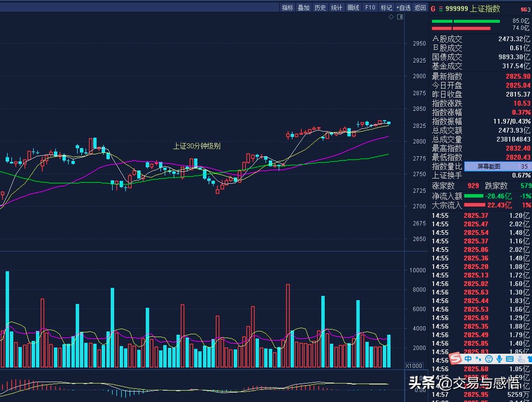Open F10 company information
The image size is (532, 402).
click(x=370, y=8)
